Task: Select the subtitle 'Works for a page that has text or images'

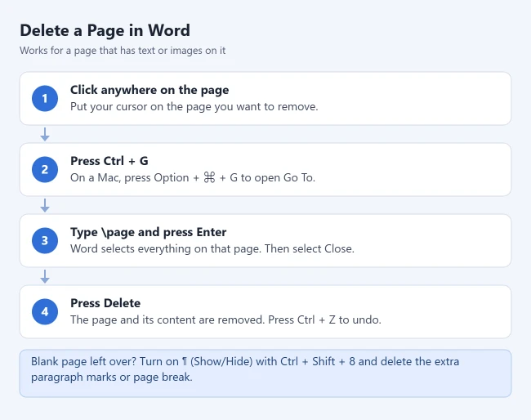Action: (x=111, y=51)
